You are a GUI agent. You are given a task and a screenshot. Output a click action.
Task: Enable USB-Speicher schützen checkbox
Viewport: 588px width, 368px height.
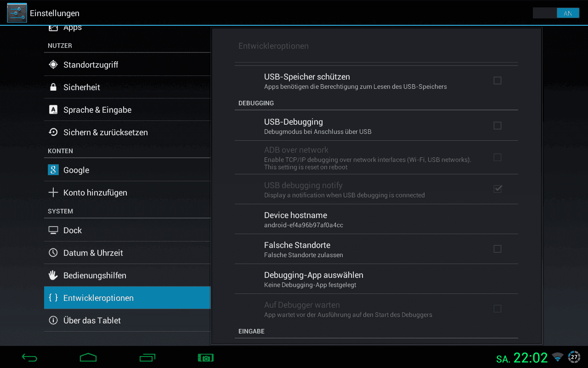pyautogui.click(x=497, y=80)
